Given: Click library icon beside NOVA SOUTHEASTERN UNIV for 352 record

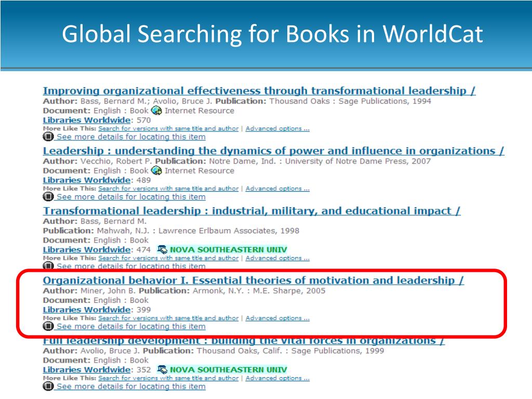Looking at the screenshot, I should point(163,370).
